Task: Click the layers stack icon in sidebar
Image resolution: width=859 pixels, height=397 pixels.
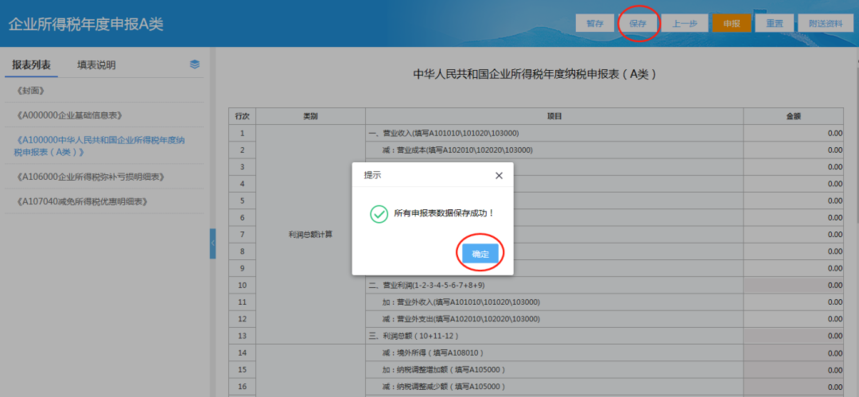Action: [194, 65]
